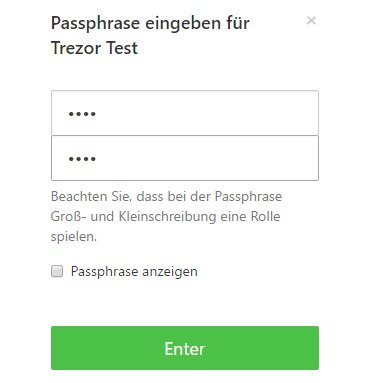
Task: Focus the first passphrase input field
Action: 185,113
